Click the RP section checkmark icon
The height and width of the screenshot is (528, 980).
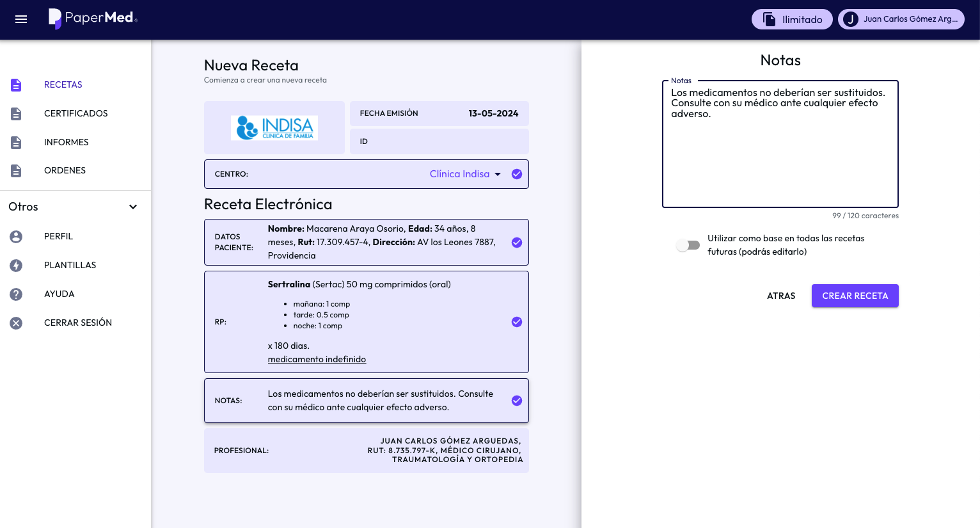pyautogui.click(x=517, y=322)
